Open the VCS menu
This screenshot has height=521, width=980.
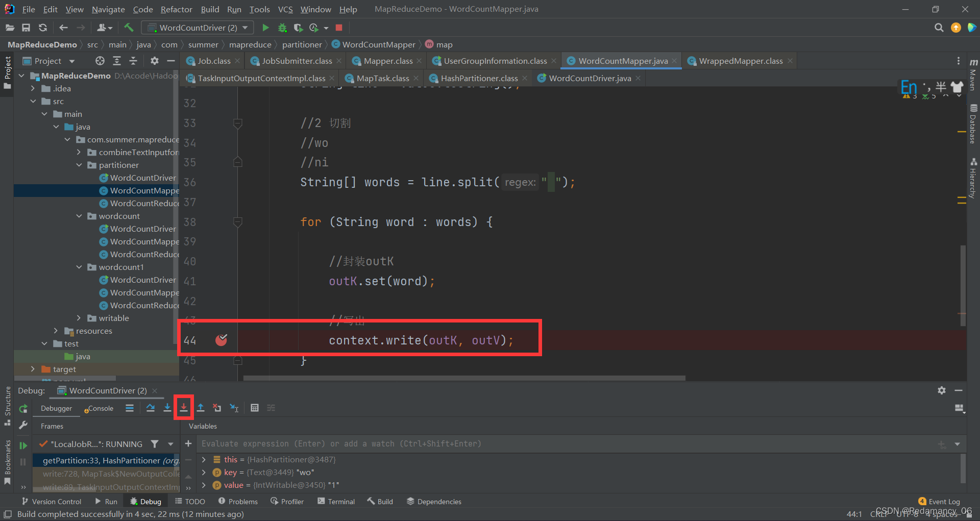[285, 9]
